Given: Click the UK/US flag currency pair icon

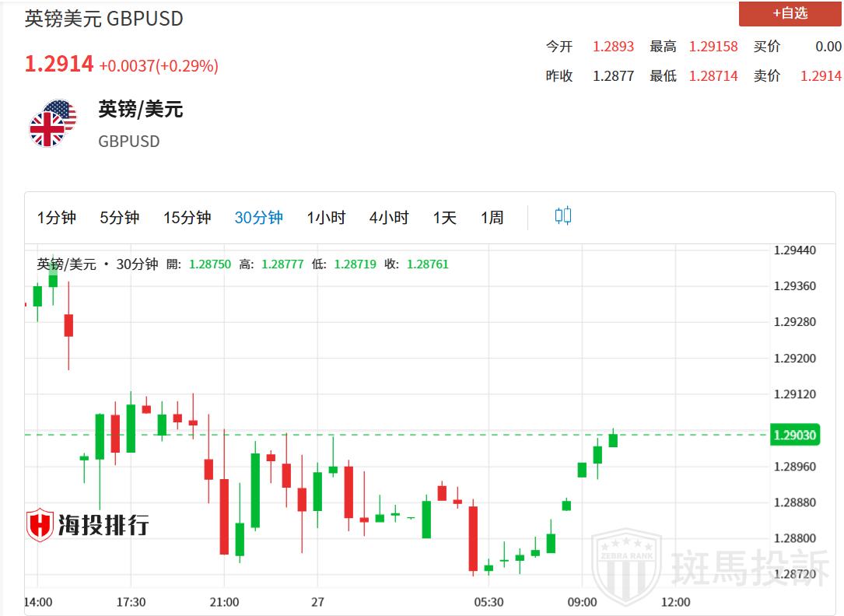Looking at the screenshot, I should (x=53, y=124).
